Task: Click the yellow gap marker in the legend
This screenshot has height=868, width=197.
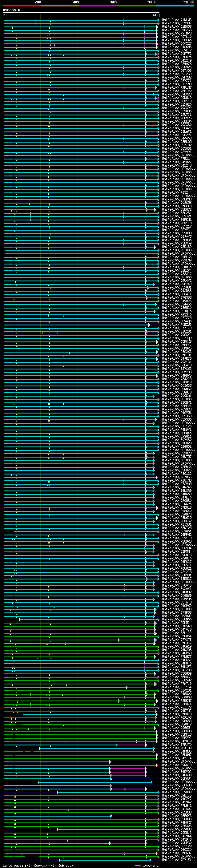Action: coord(25,866)
